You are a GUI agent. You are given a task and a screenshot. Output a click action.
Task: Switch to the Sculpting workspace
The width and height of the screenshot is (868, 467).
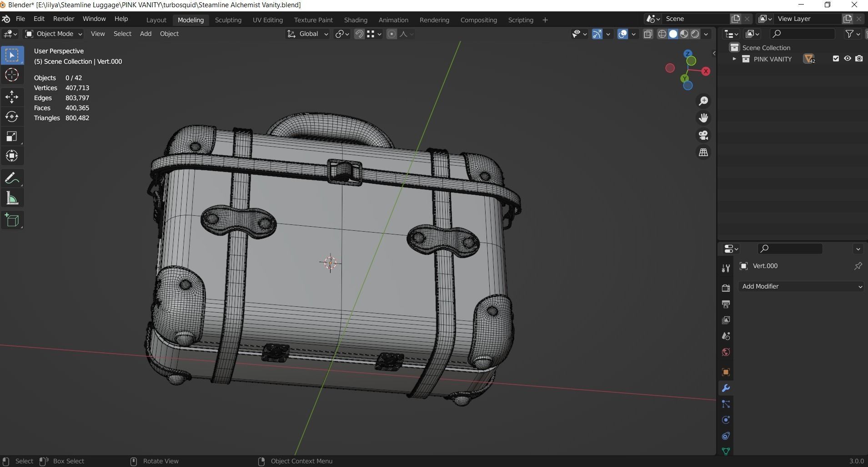[x=228, y=20]
